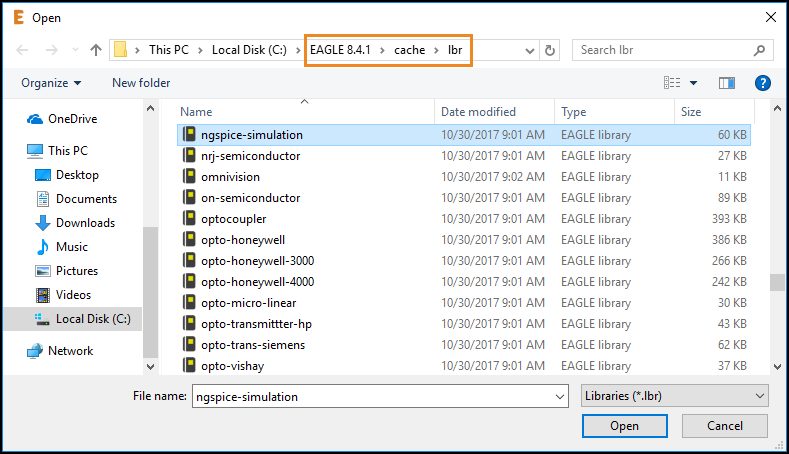Viewport: 789px width, 454px height.
Task: Click the Forward navigation arrow
Action: click(x=51, y=50)
